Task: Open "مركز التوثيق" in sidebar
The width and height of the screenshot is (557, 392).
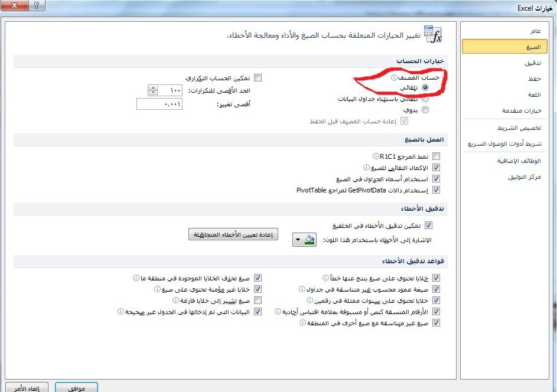Action: point(504,177)
